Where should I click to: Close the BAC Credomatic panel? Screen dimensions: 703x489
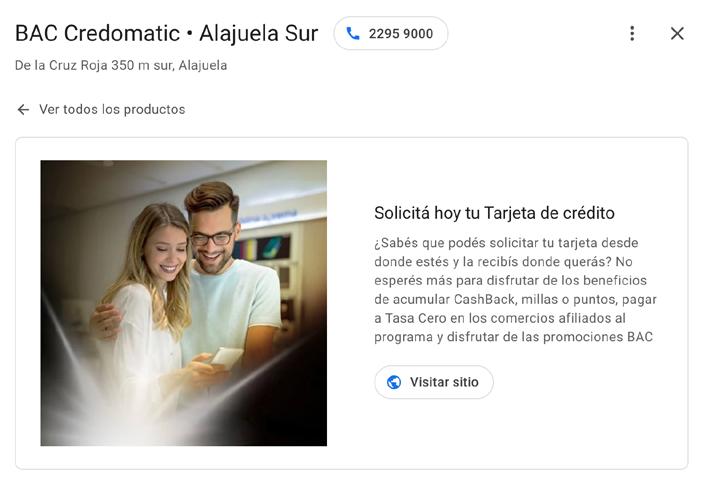coord(677,34)
